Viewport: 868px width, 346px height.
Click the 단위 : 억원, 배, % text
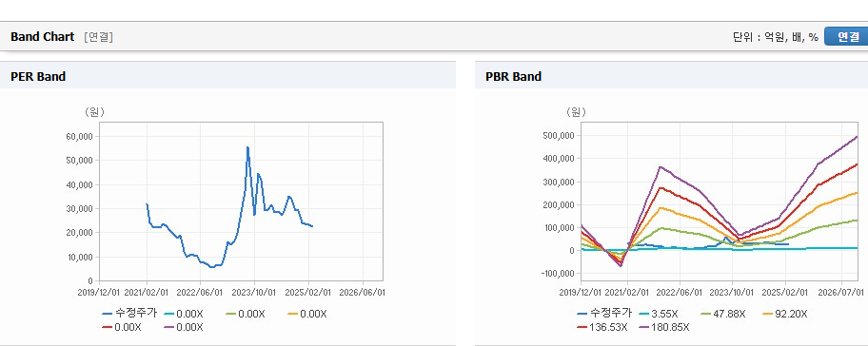pos(775,37)
